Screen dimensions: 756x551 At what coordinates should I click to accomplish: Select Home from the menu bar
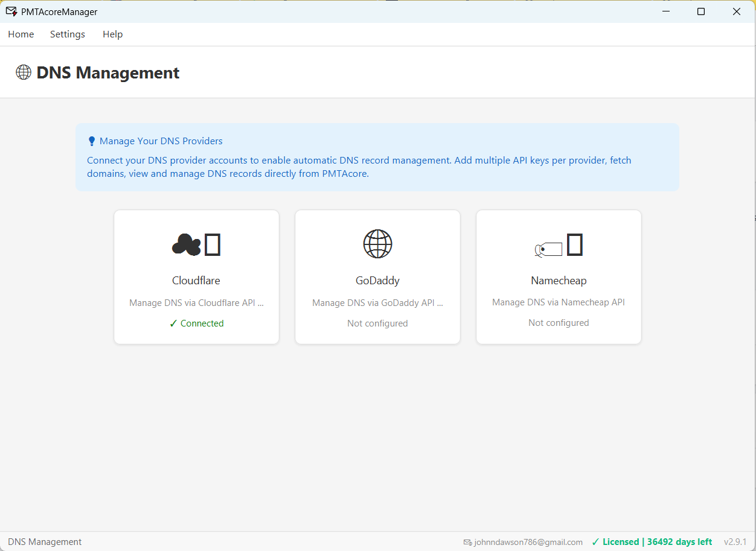point(21,34)
